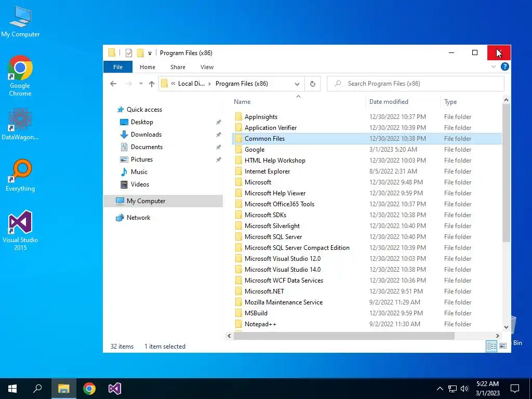The height and width of the screenshot is (399, 532).
Task: Click the horizontal scrollbar right arrow
Action: point(497,336)
